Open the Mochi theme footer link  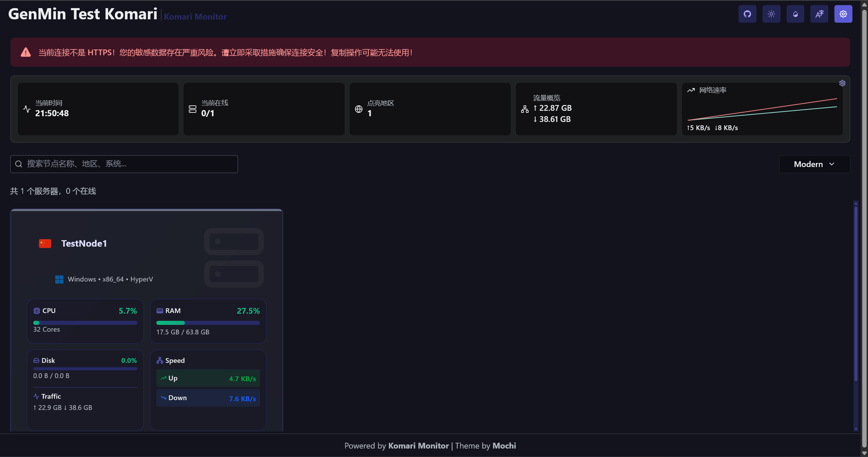coord(504,446)
